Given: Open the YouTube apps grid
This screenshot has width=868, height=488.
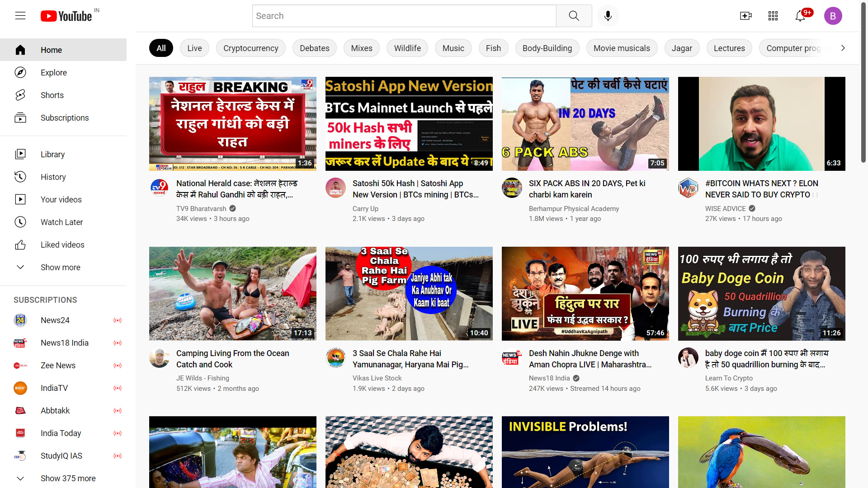Looking at the screenshot, I should pyautogui.click(x=773, y=16).
